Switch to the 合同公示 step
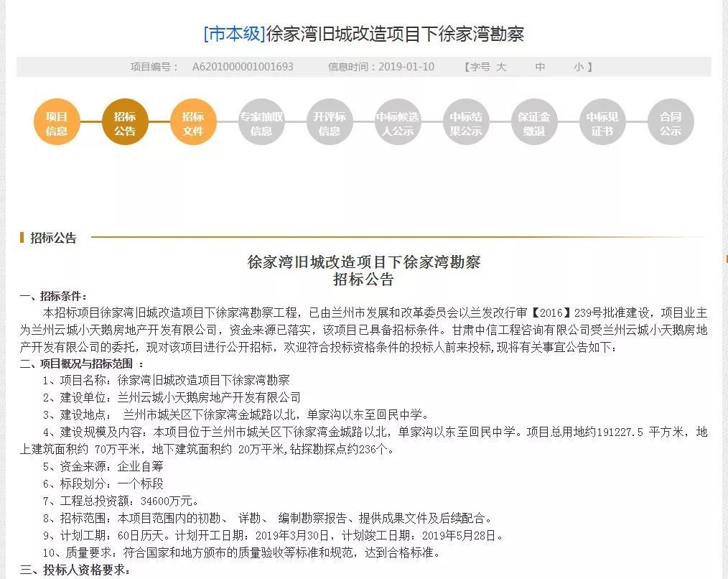 tap(671, 124)
